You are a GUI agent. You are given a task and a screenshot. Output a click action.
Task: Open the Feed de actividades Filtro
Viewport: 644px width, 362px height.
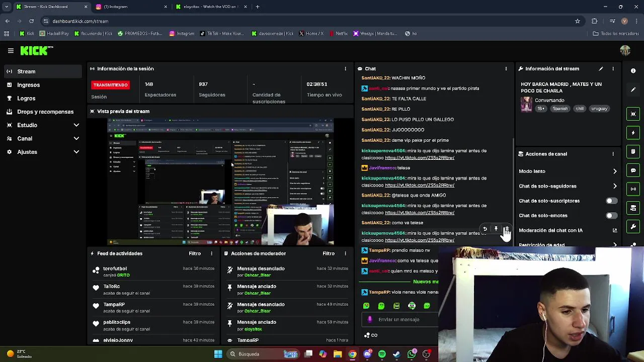click(195, 253)
